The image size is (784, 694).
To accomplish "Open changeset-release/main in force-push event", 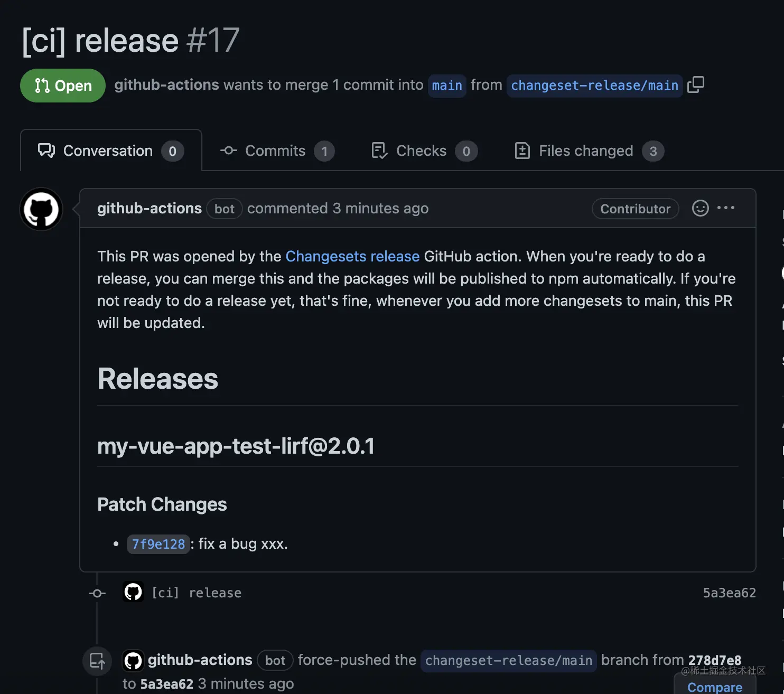I will click(509, 661).
